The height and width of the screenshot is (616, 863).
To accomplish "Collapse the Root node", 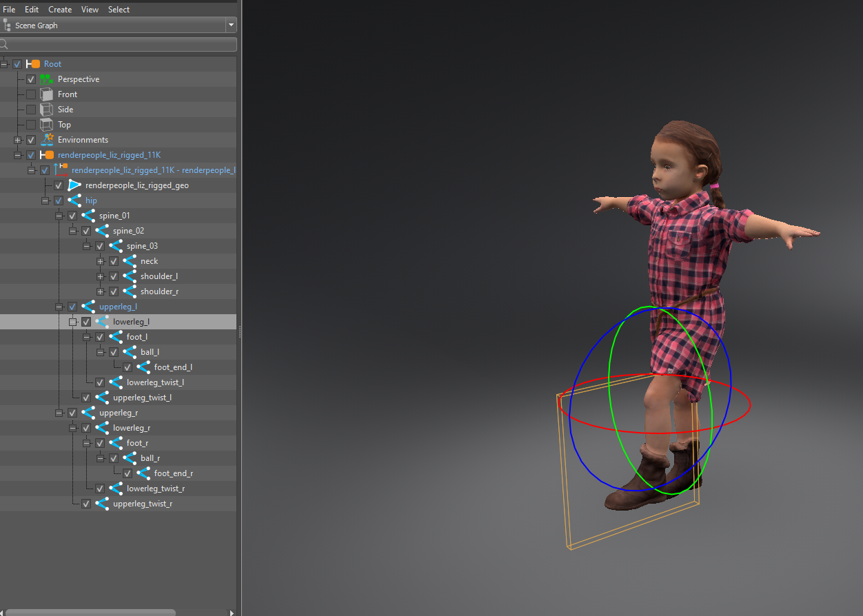I will pos(4,63).
